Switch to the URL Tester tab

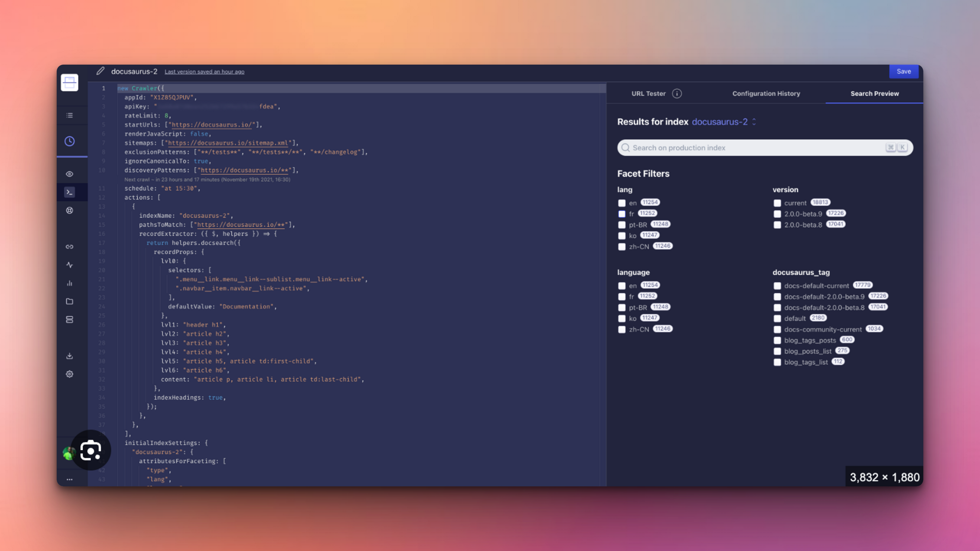(x=648, y=93)
